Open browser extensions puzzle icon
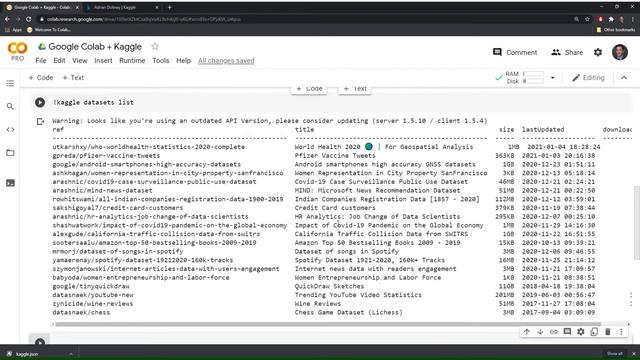Viewport: 640px width, 360px height. coord(611,19)
